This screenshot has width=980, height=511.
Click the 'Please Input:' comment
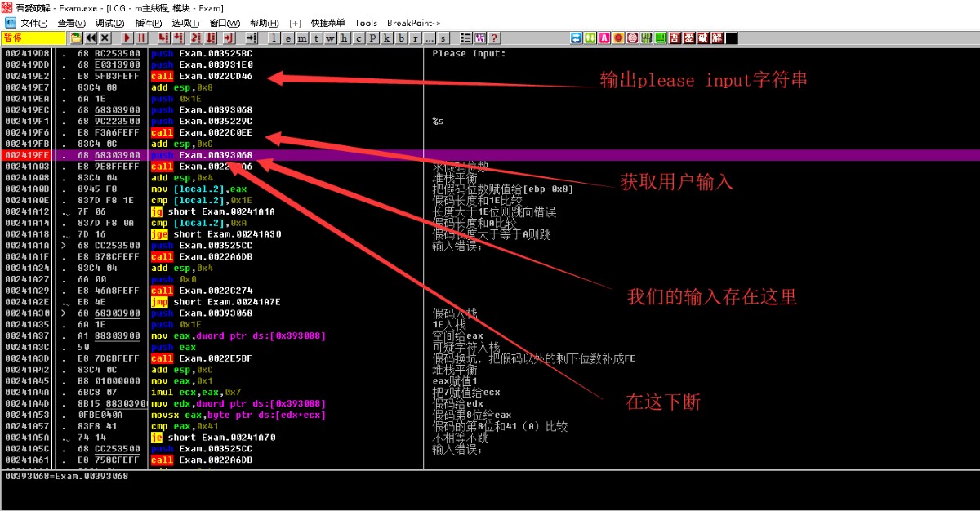coord(469,54)
